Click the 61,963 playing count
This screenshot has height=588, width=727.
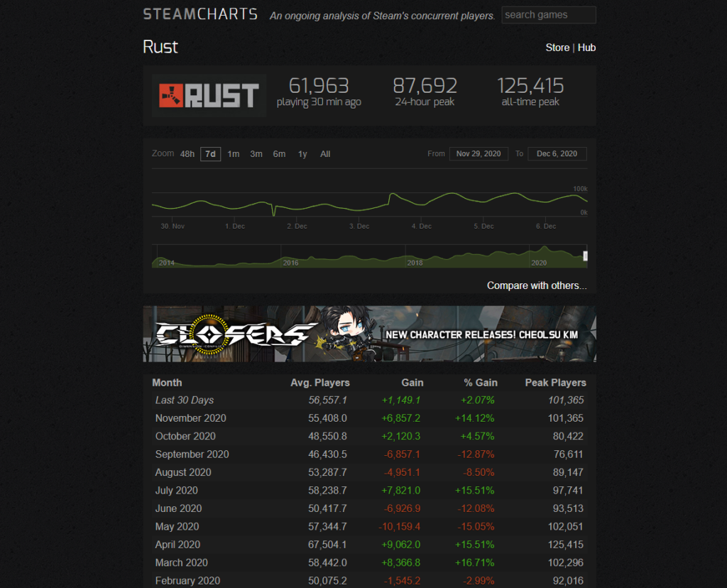(319, 86)
